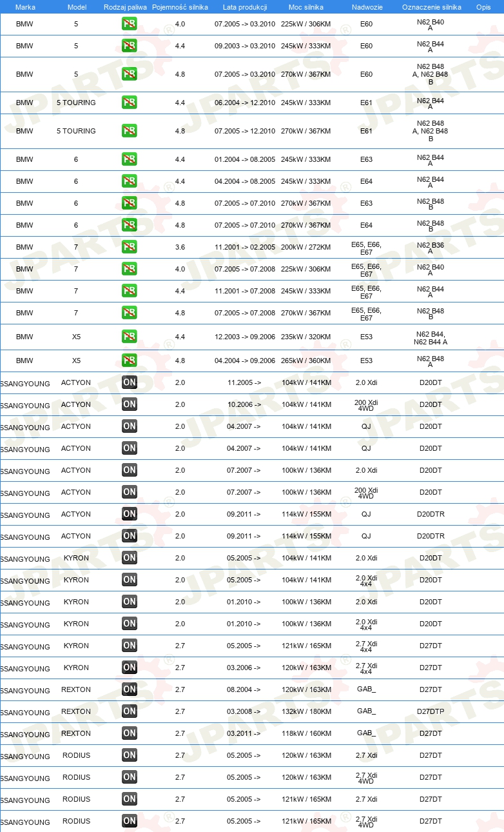Click PB fuel icon in 5 TOURING E61 4.4 row

click(x=130, y=103)
